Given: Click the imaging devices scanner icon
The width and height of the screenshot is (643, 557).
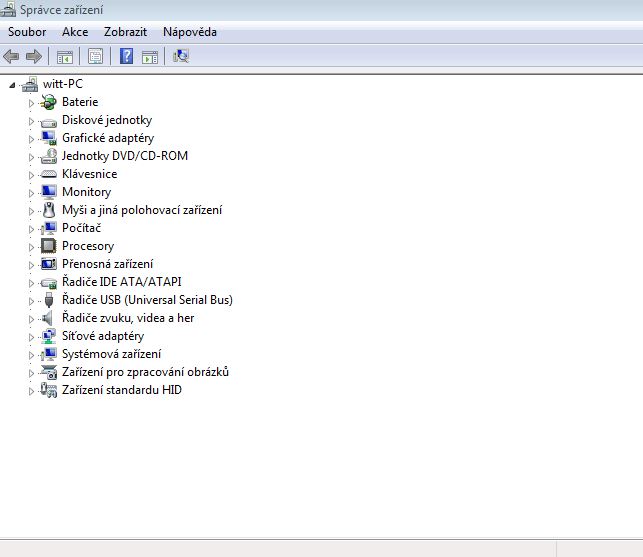Looking at the screenshot, I should (x=49, y=372).
